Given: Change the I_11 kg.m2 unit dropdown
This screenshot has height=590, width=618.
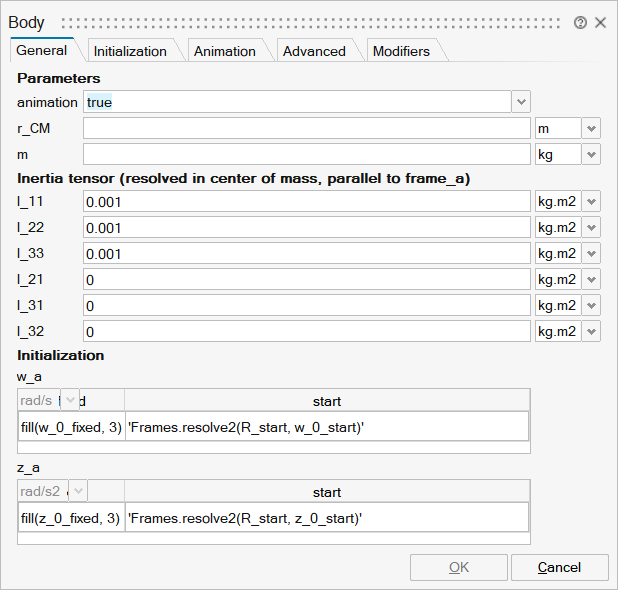Looking at the screenshot, I should click(591, 202).
